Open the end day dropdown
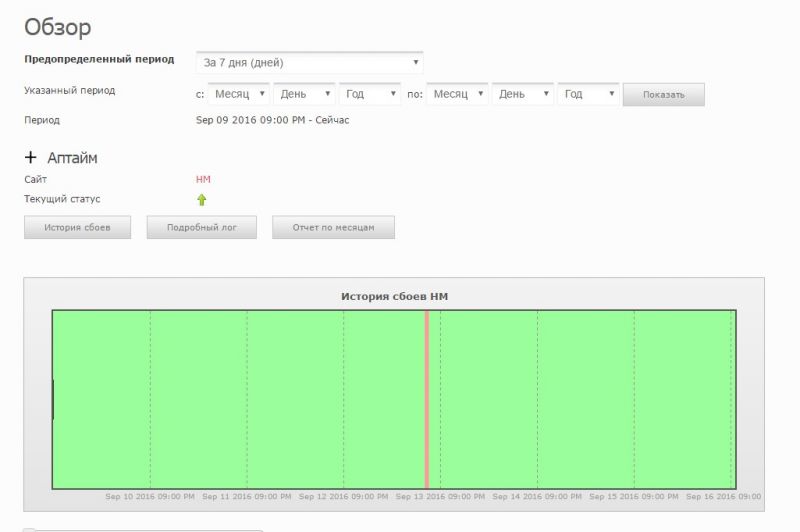800x532 pixels. pos(522,94)
